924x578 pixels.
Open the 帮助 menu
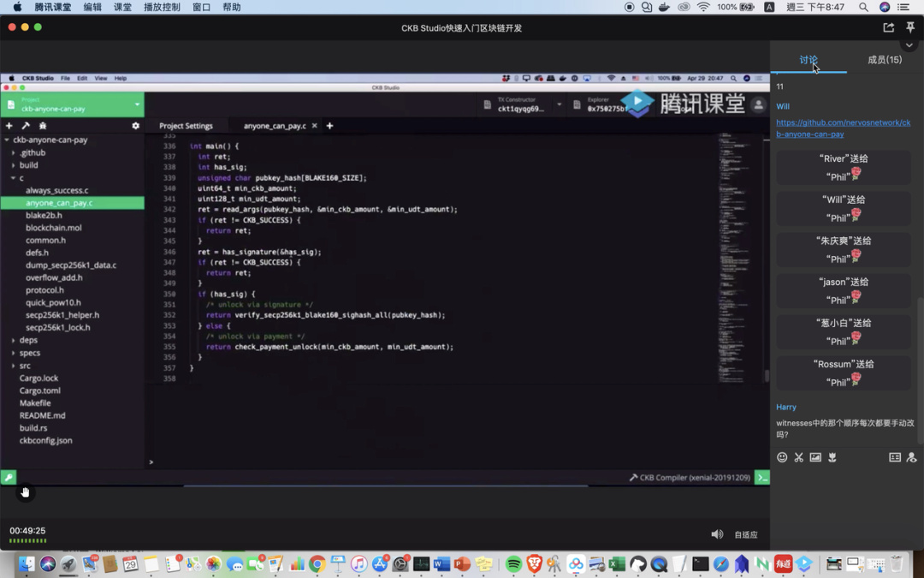[x=232, y=7]
